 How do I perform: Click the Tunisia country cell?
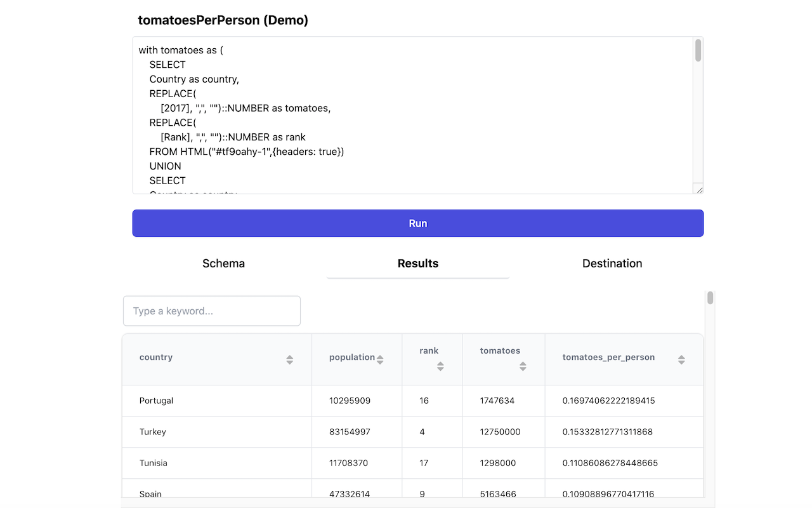click(x=154, y=463)
